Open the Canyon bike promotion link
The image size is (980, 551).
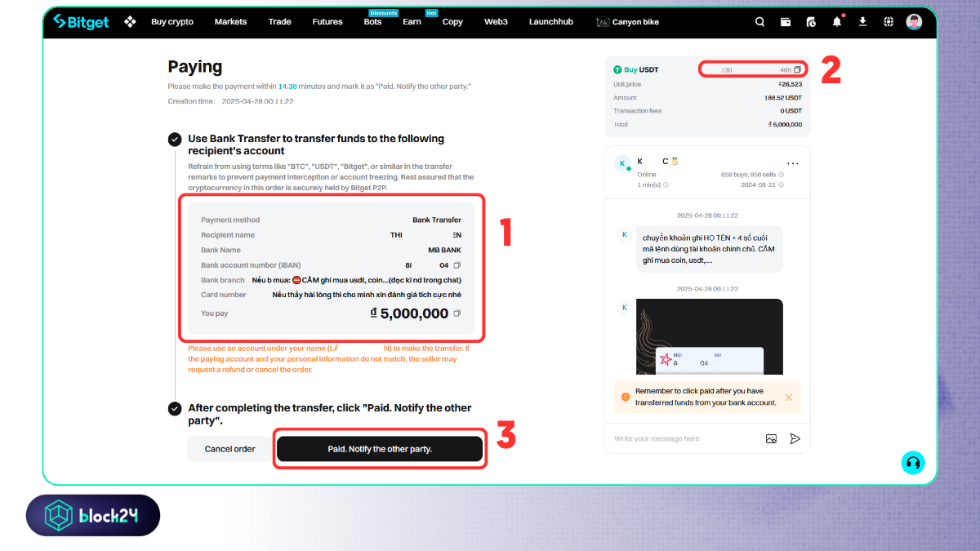[x=628, y=22]
